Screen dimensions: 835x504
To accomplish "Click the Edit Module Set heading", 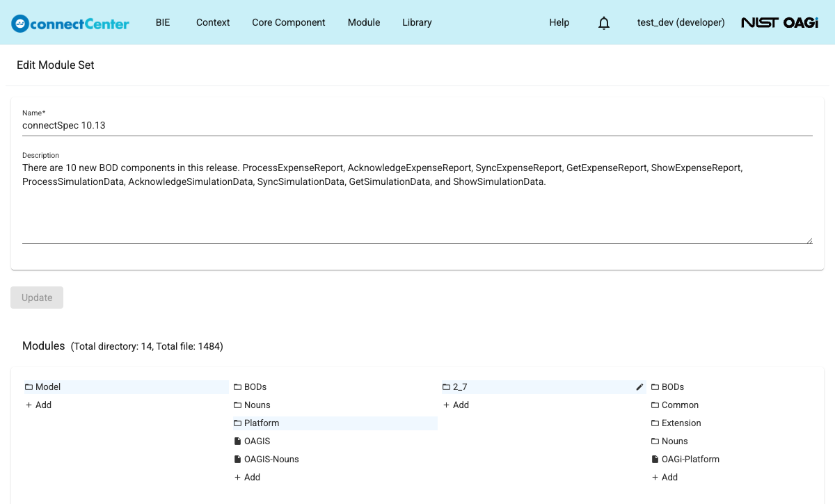I will pyautogui.click(x=56, y=65).
